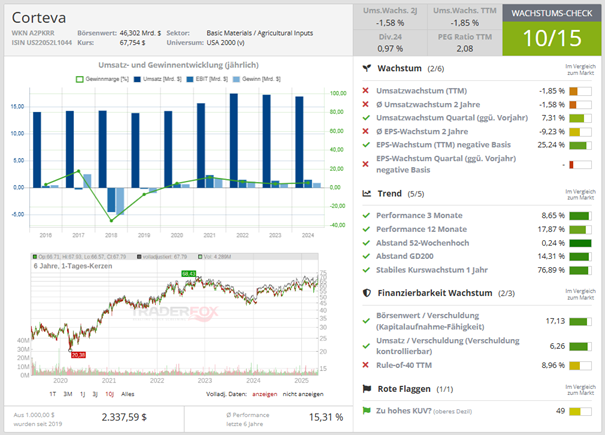Viewport: 605px width, 435px height.
Task: Toggle Gewinn [Mrd. $] legend entry
Action: pos(257,79)
